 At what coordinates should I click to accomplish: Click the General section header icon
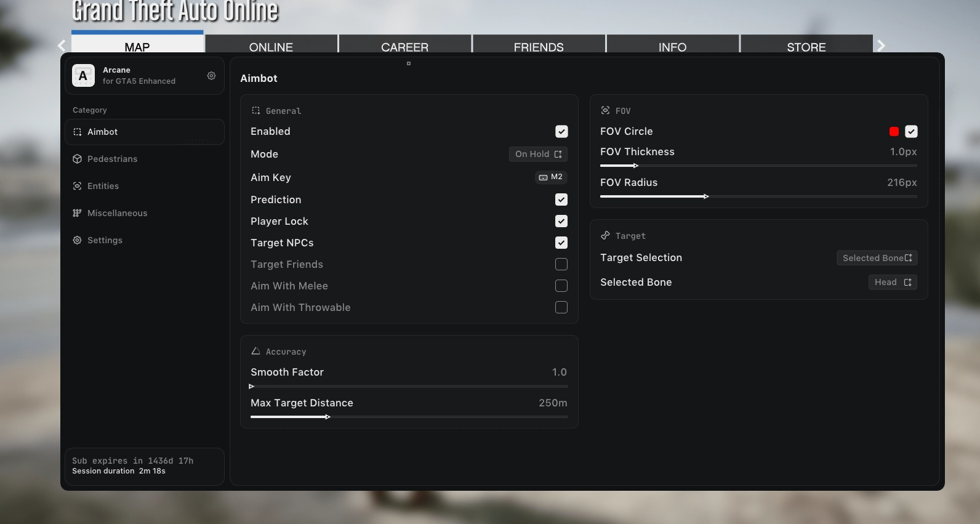pos(255,111)
